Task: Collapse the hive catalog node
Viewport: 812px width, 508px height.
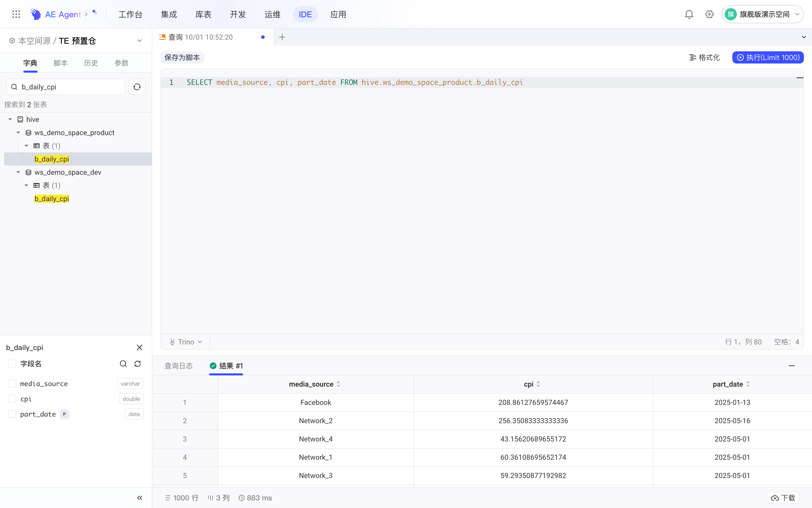Action: coord(10,119)
